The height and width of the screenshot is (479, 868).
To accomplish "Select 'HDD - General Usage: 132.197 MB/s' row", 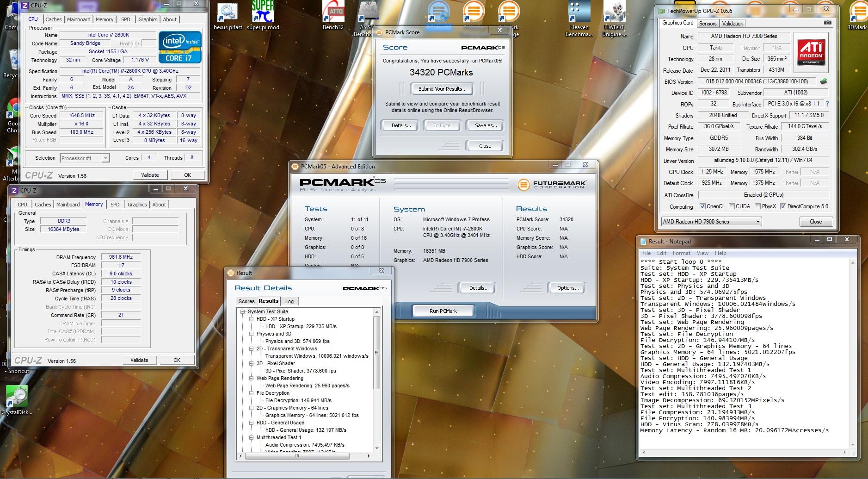I will pyautogui.click(x=306, y=430).
